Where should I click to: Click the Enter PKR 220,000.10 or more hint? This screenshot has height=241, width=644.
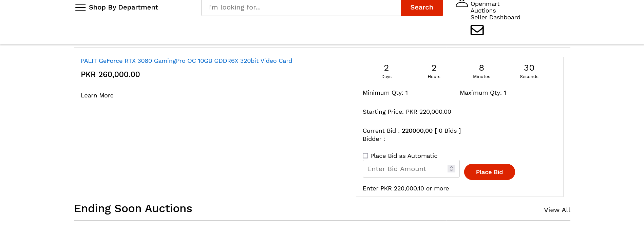click(x=406, y=188)
